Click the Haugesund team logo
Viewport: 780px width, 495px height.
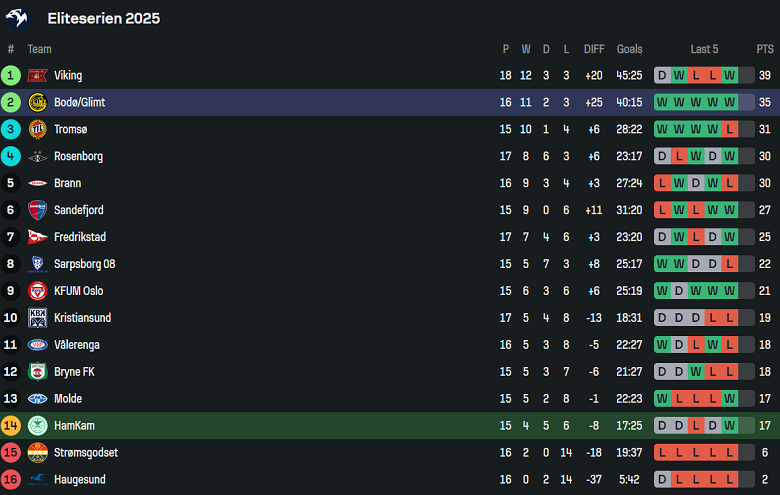point(37,480)
